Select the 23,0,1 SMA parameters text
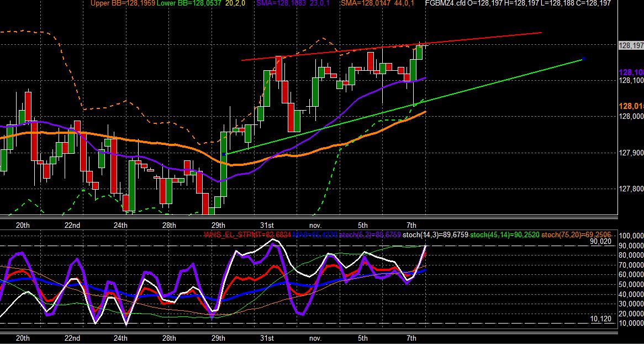This screenshot has height=344, width=644. tap(320, 3)
